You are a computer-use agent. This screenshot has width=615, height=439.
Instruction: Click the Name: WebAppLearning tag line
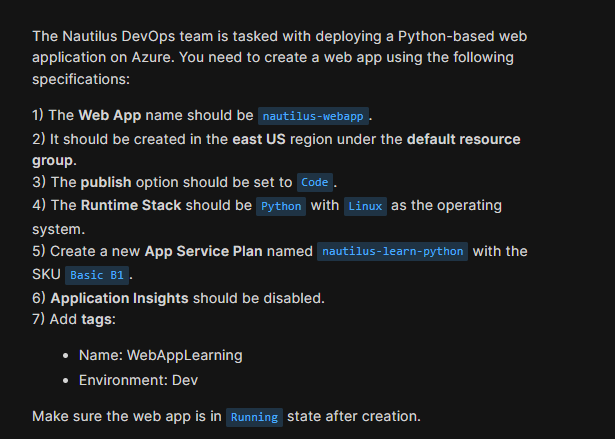point(160,355)
